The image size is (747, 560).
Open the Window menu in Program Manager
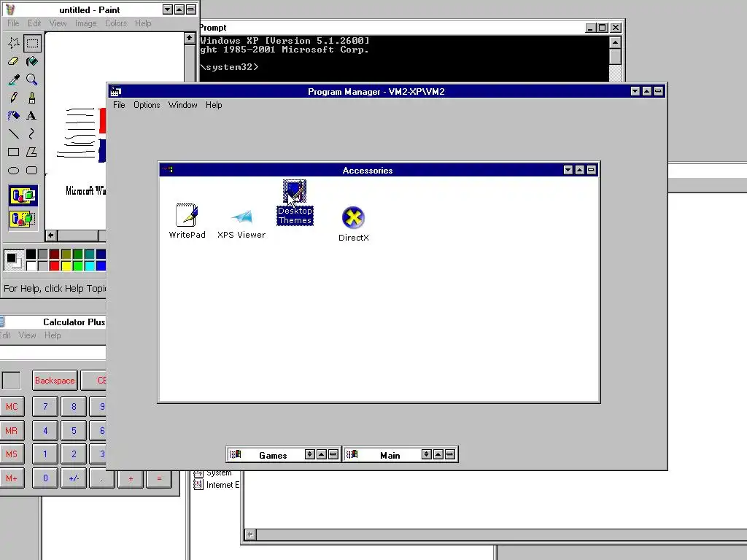183,105
